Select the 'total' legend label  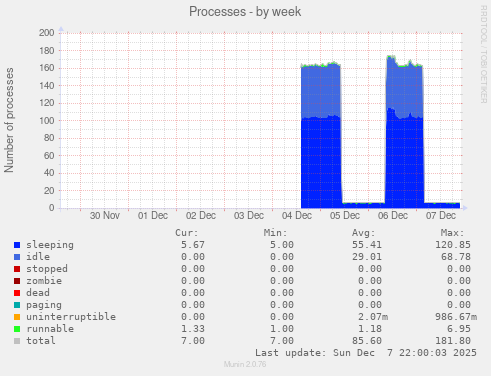(41, 341)
